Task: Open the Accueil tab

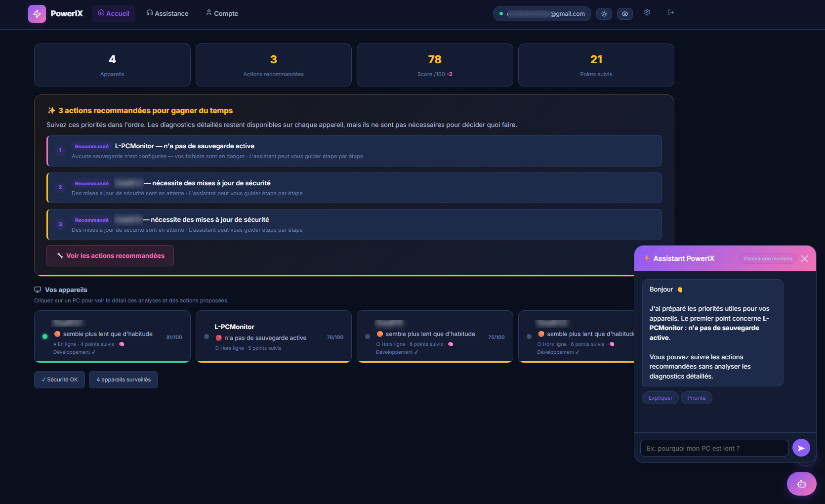Action: (x=114, y=13)
